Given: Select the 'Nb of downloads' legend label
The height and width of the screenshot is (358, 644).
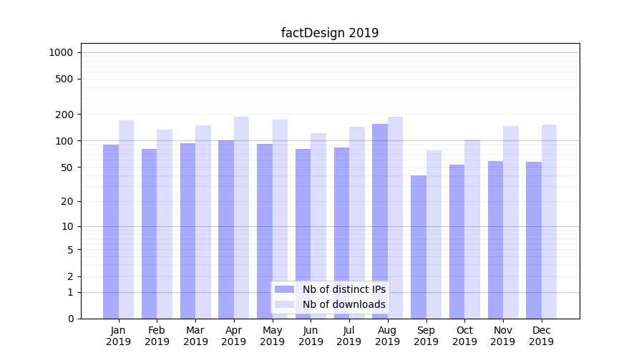Looking at the screenshot, I should pos(343,304).
